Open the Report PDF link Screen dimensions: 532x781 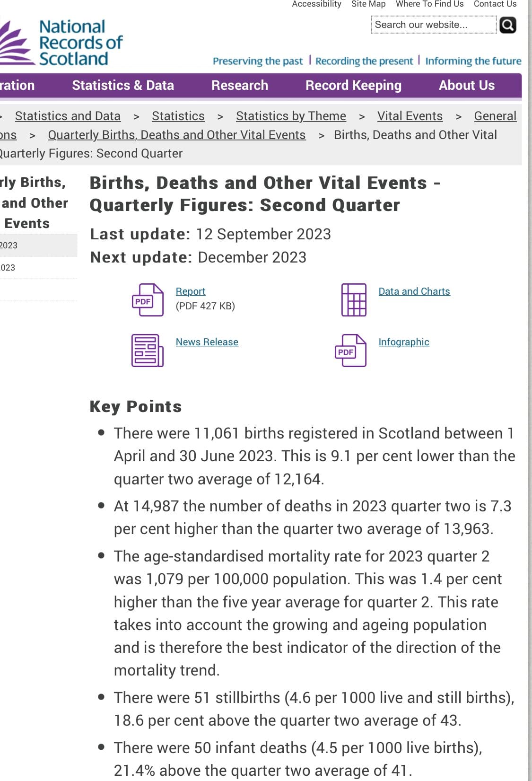(191, 291)
